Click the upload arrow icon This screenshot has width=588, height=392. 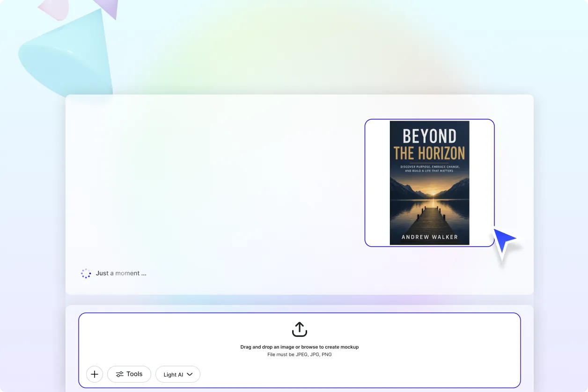(x=299, y=329)
